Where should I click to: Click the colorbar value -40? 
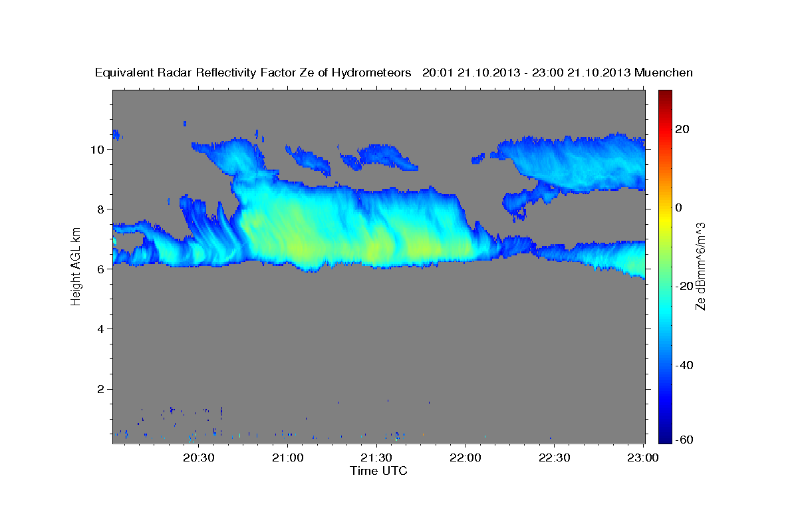pos(684,364)
